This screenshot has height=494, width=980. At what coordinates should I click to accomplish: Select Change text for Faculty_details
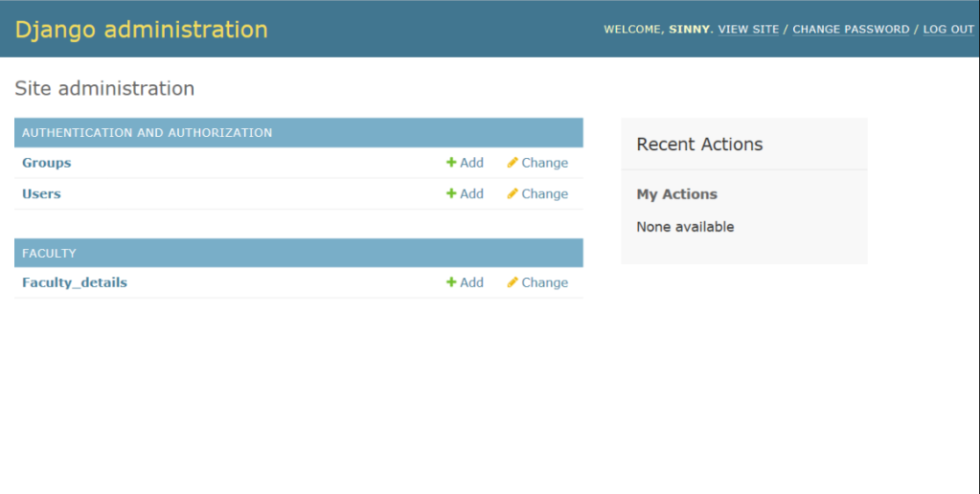click(x=544, y=283)
